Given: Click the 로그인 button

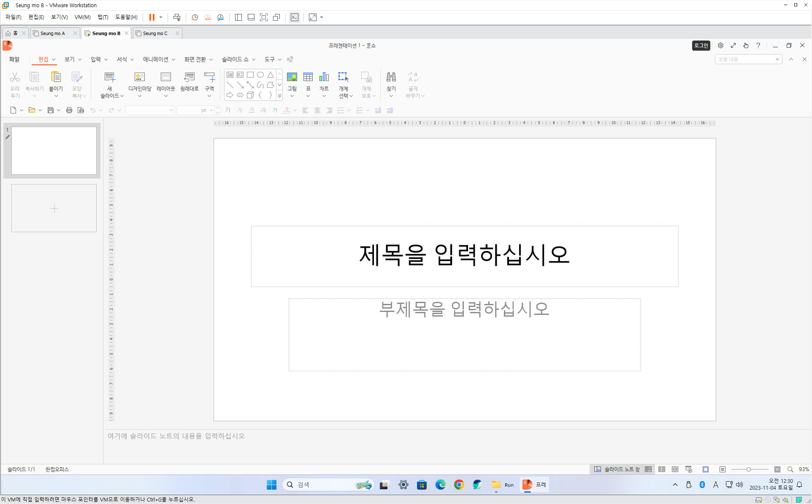Looking at the screenshot, I should 701,46.
